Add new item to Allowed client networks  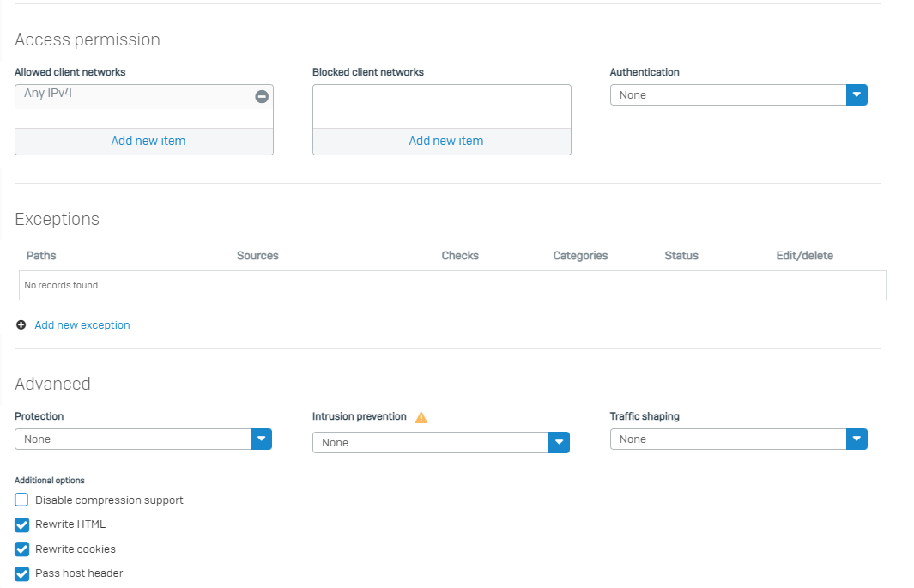point(148,141)
